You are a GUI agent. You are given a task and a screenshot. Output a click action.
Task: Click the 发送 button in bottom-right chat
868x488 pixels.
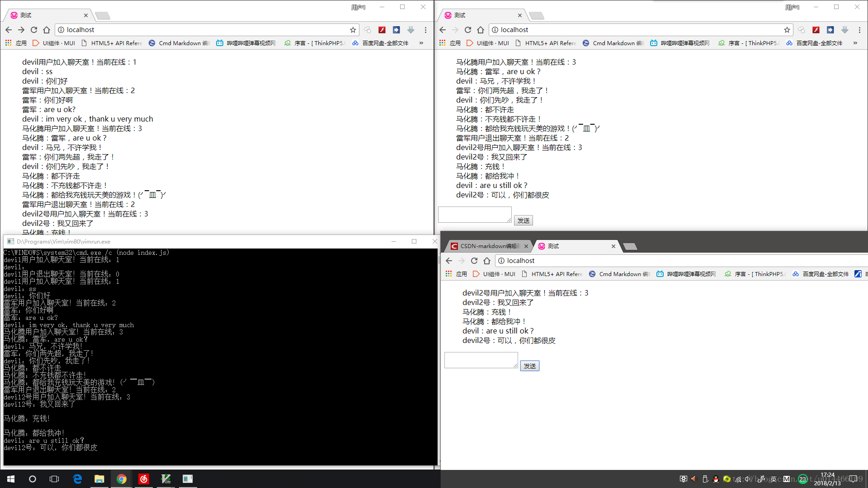point(529,365)
